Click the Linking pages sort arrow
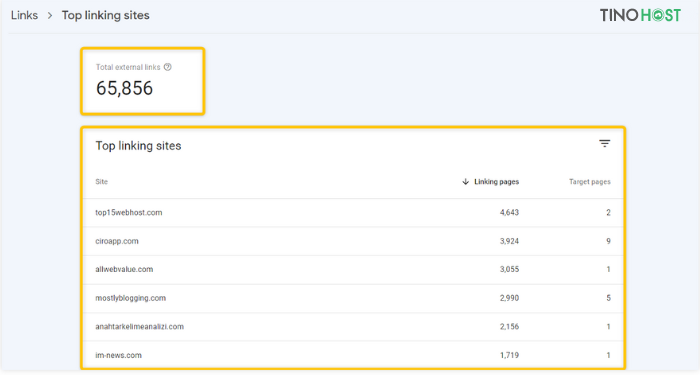This screenshot has width=700, height=375. click(465, 182)
